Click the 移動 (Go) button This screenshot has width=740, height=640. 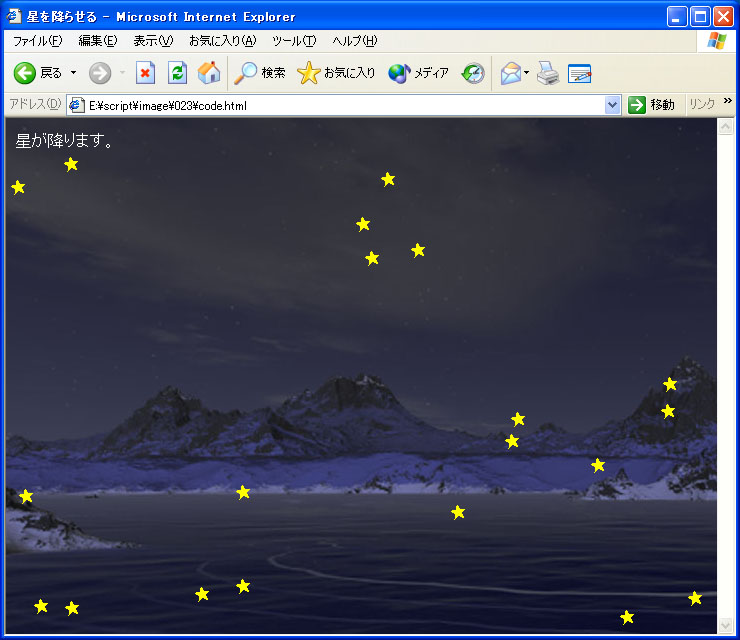(x=651, y=105)
